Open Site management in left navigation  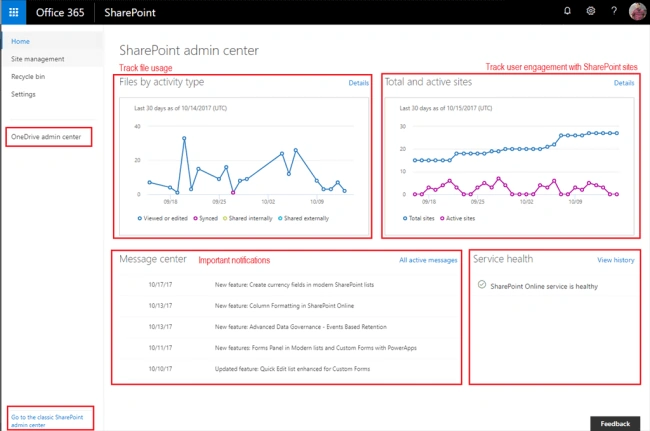(38, 59)
